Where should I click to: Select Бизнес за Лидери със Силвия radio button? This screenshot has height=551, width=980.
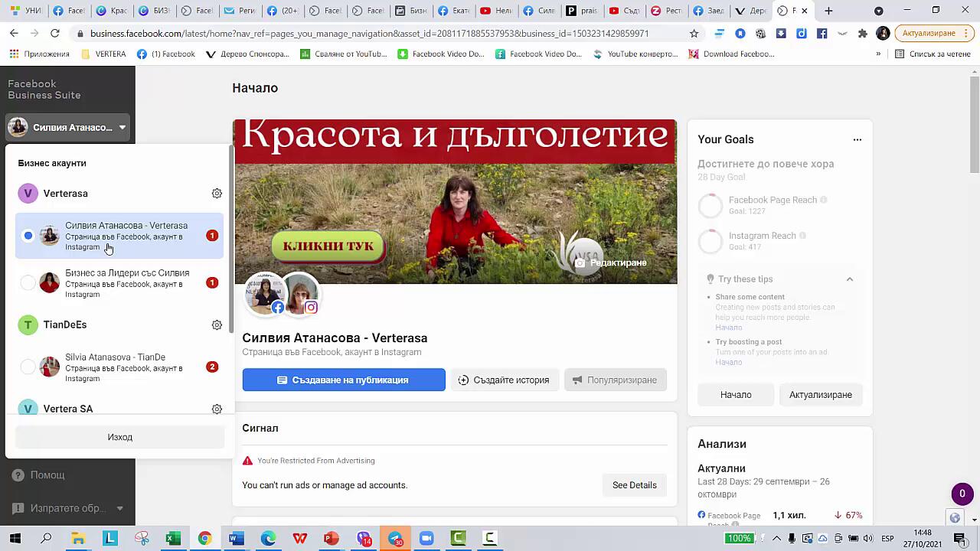coord(28,283)
